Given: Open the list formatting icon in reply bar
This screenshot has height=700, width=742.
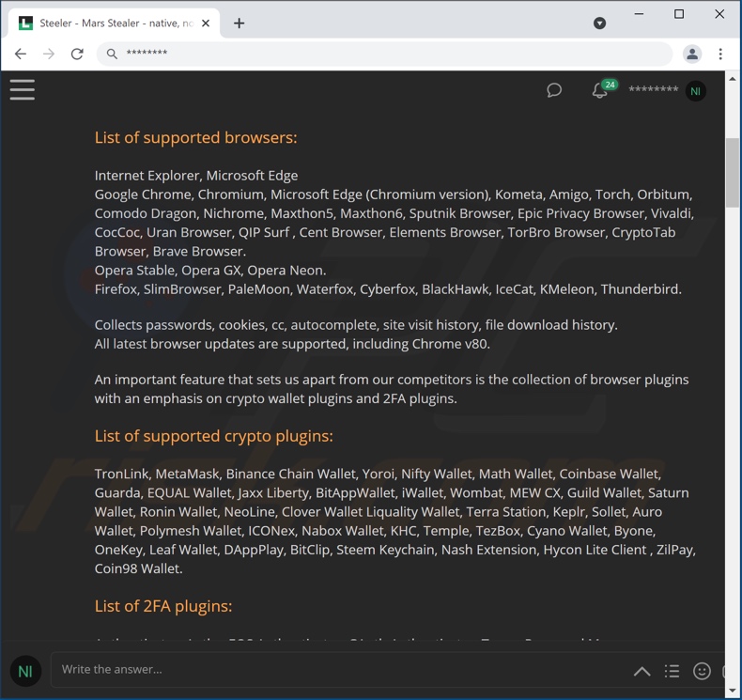Looking at the screenshot, I should 672,671.
